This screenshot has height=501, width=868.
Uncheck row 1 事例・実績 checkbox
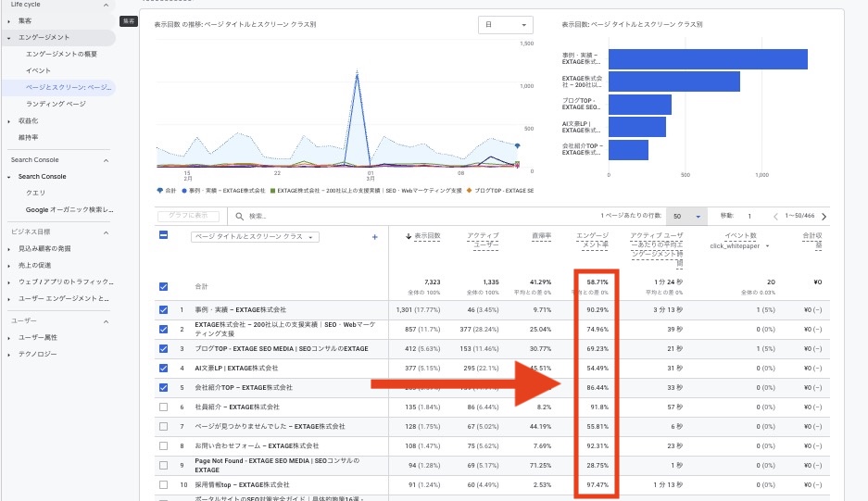163,310
